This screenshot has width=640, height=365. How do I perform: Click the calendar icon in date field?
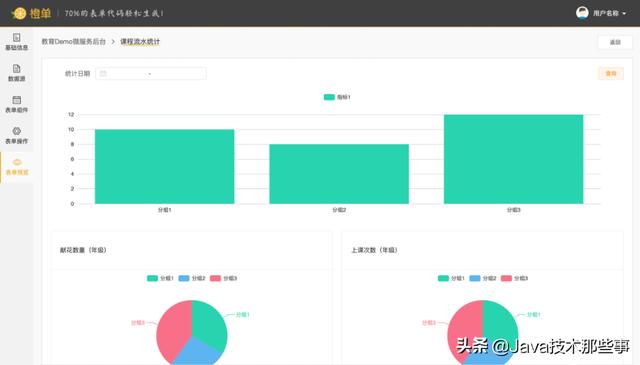(x=103, y=73)
